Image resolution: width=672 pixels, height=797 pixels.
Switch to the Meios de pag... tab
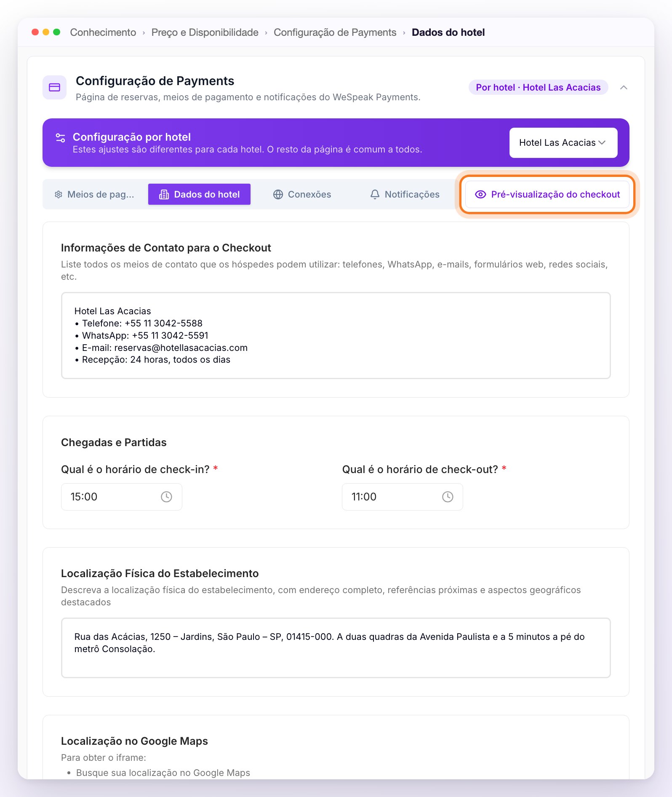click(95, 194)
